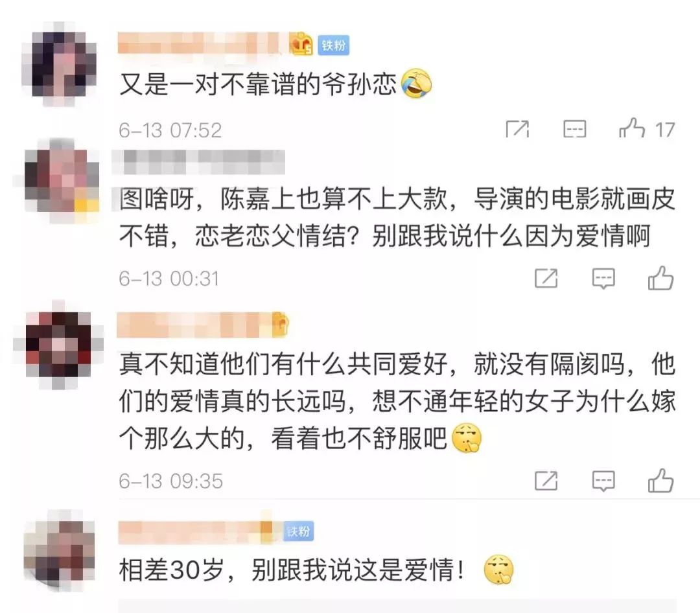Click the 铁粉 badge on last comment

coord(298,531)
